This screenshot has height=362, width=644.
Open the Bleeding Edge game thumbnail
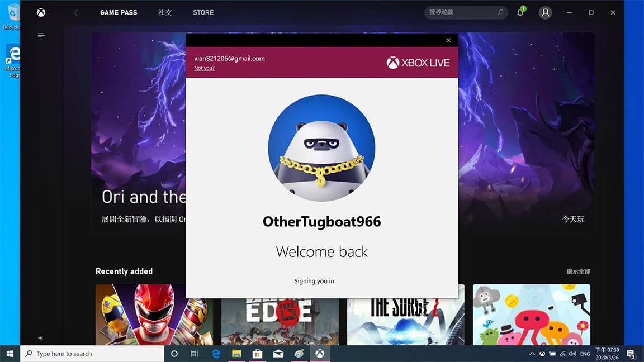point(280,322)
